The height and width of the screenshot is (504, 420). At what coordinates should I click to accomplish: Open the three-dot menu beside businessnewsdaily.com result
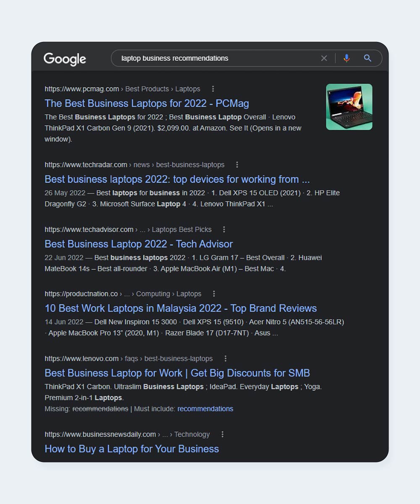[223, 434]
